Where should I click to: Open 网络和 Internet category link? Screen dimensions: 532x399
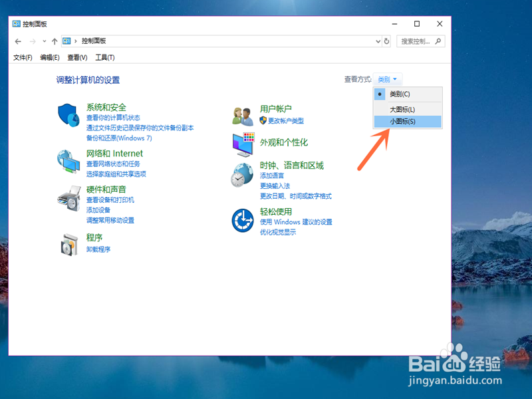point(114,154)
